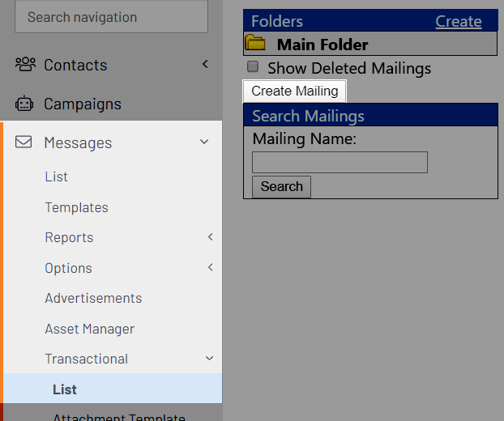
Task: Click the Create link in Folders header
Action: point(459,22)
